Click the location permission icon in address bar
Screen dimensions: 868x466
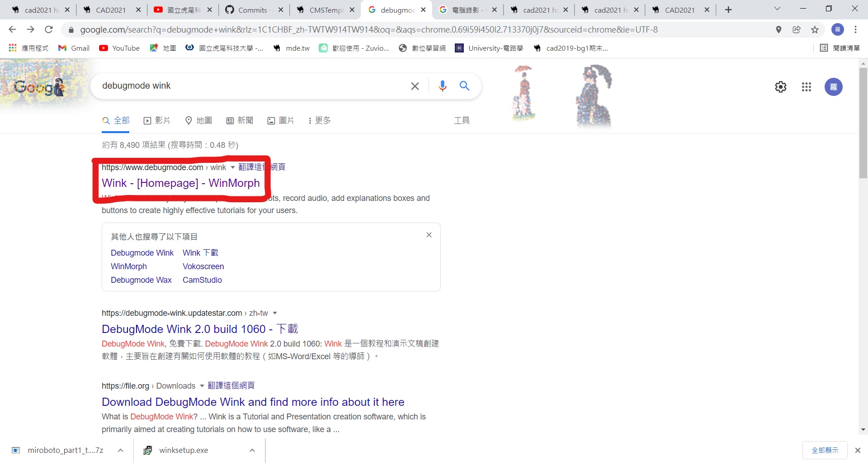click(x=778, y=29)
